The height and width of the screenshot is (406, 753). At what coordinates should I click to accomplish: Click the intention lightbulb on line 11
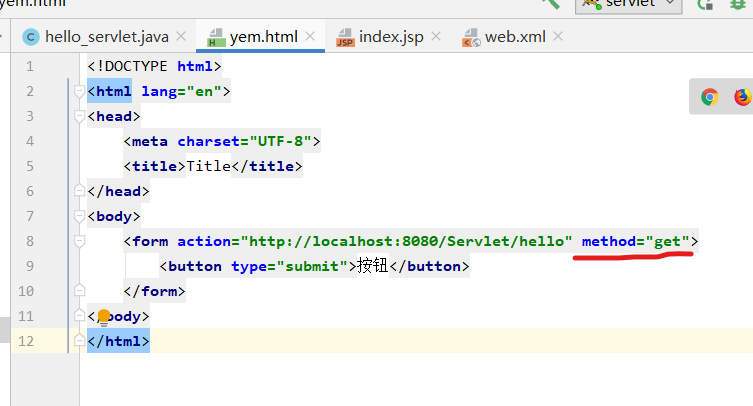coord(104,317)
